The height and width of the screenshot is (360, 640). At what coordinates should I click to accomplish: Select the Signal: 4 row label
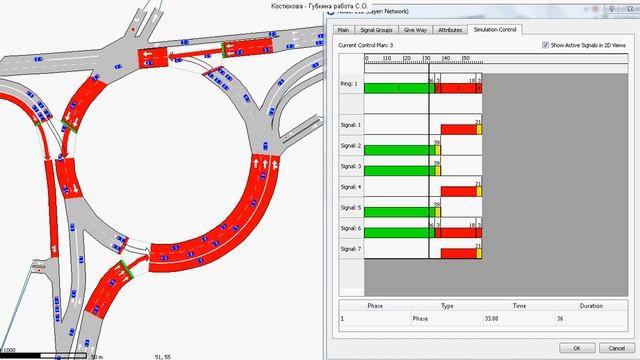point(351,187)
